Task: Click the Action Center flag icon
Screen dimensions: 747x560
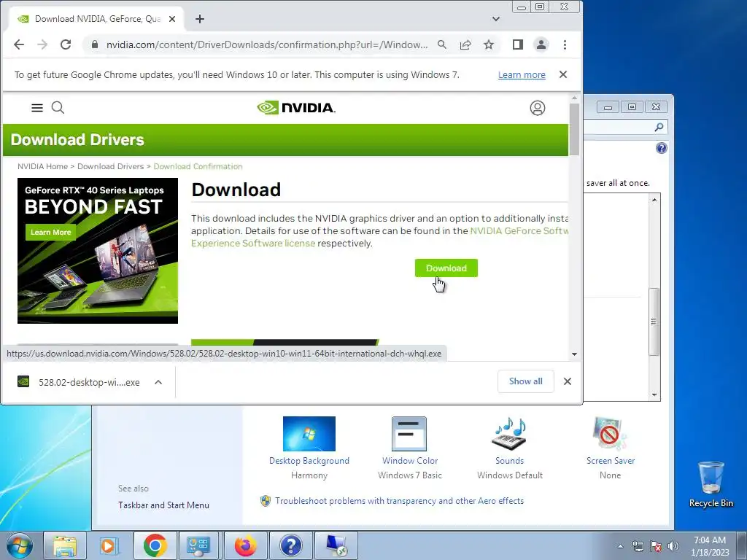Action: 656,546
